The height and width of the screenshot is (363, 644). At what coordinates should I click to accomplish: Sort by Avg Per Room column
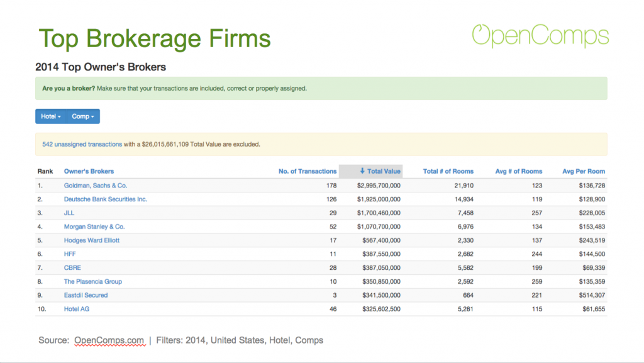tap(584, 171)
